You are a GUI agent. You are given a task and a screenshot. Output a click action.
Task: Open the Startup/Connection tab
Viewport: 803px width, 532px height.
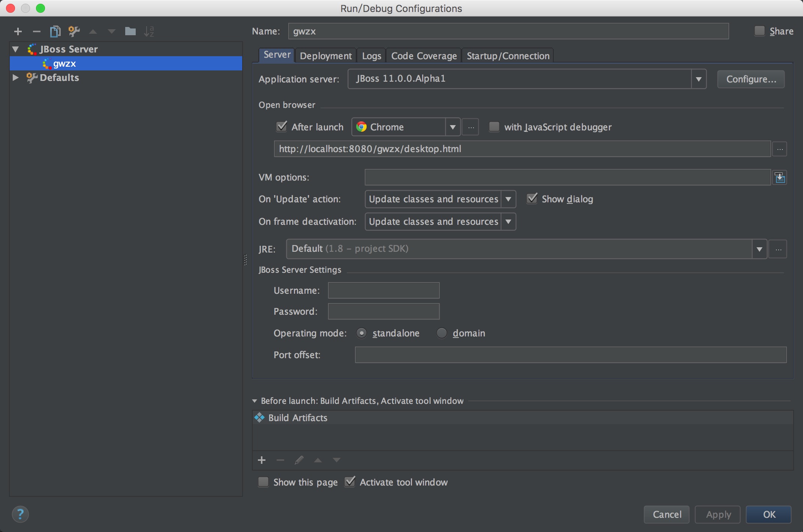pos(508,56)
